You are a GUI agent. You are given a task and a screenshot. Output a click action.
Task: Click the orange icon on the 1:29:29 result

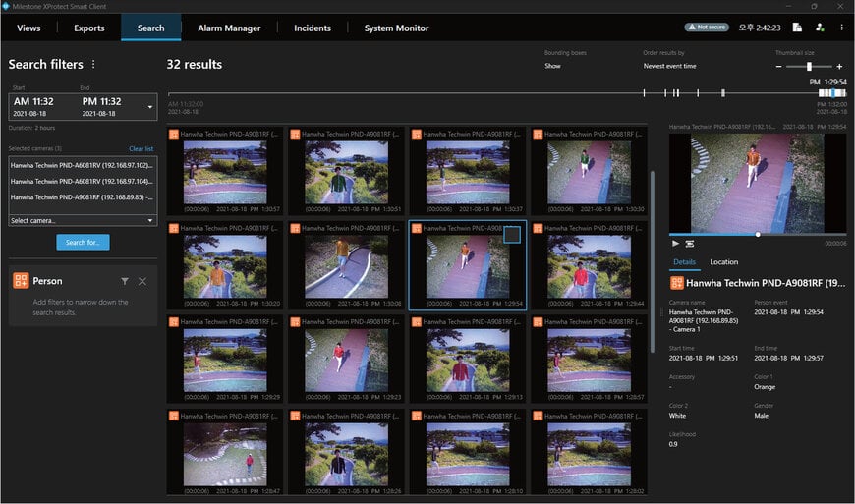tap(173, 322)
